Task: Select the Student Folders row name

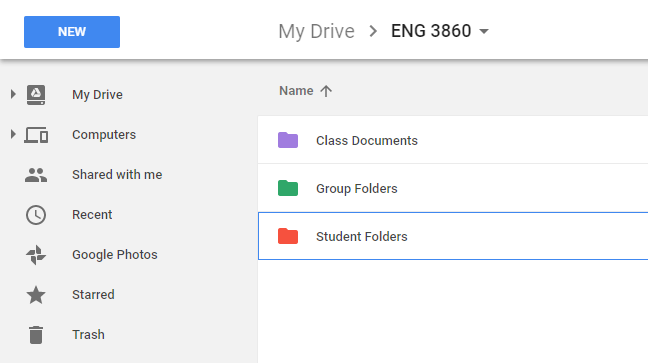Action: pos(362,236)
